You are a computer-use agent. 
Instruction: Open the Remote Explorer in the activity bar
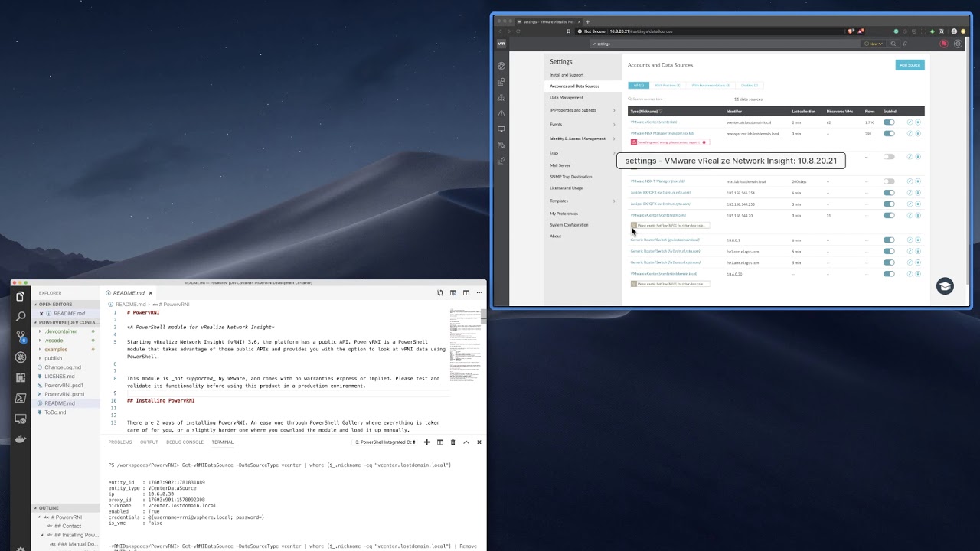pyautogui.click(x=21, y=419)
